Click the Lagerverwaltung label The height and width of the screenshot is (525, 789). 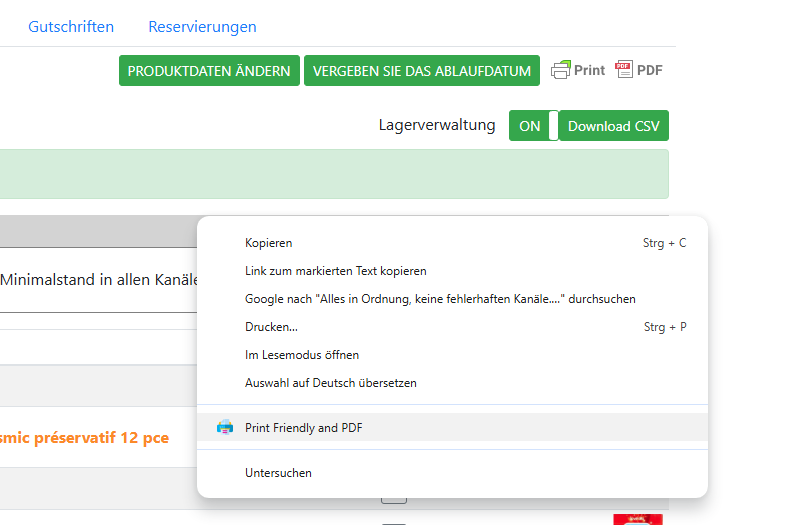[437, 125]
